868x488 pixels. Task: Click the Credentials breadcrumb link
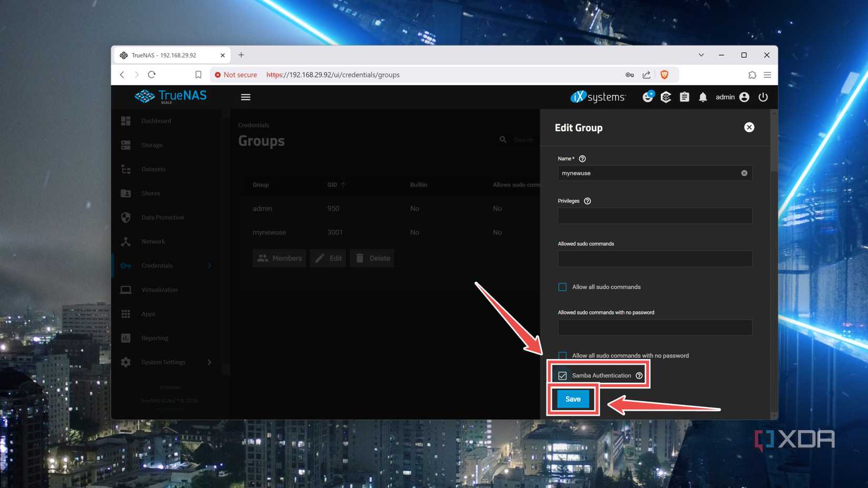(254, 125)
